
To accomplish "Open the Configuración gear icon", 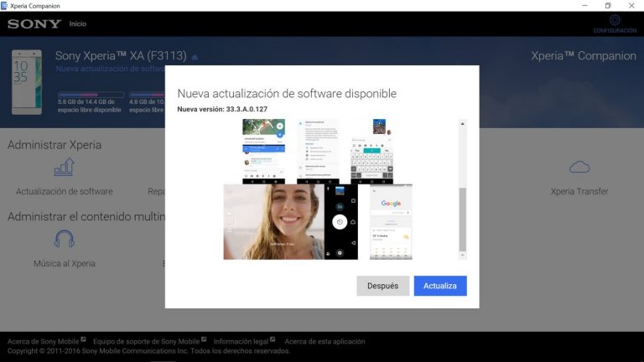I will click(615, 20).
